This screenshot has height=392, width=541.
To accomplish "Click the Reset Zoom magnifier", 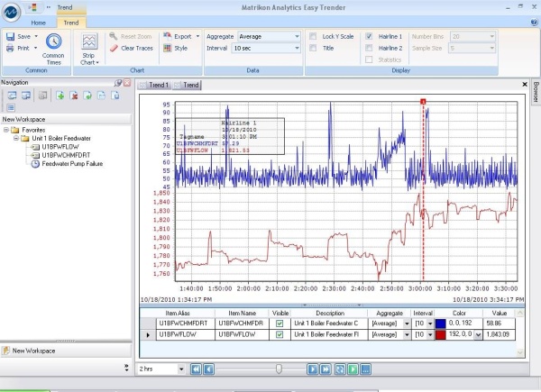I will [x=114, y=36].
